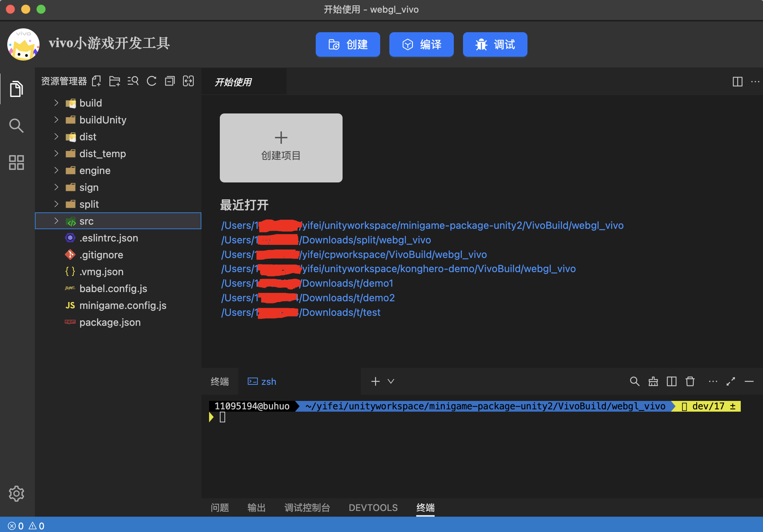The width and height of the screenshot is (763, 532).
Task: Click the 资源管理器 explorer title
Action: coord(64,81)
